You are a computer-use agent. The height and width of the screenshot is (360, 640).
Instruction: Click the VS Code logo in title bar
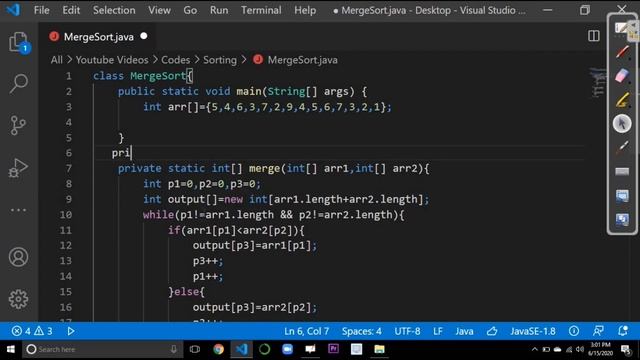(13, 10)
